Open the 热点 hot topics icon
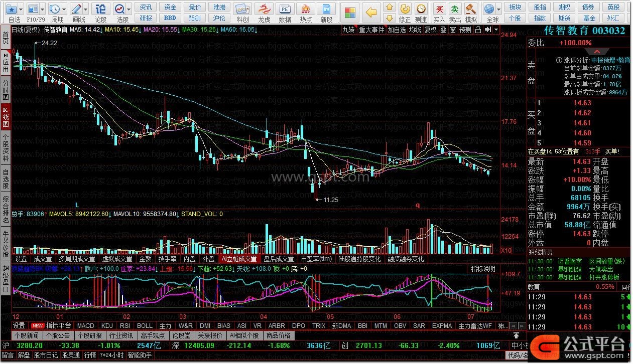The image size is (633, 364). click(305, 9)
